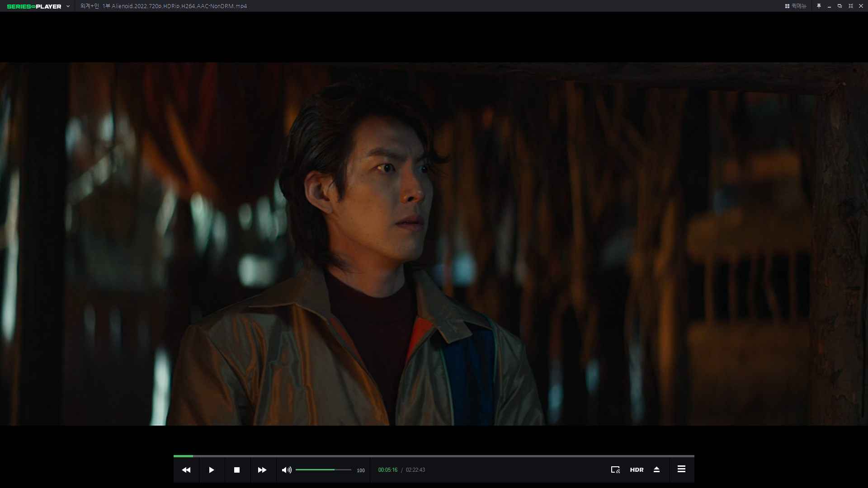Viewport: 868px width, 488px height.
Task: Adjust the volume slider
Action: pyautogui.click(x=323, y=470)
